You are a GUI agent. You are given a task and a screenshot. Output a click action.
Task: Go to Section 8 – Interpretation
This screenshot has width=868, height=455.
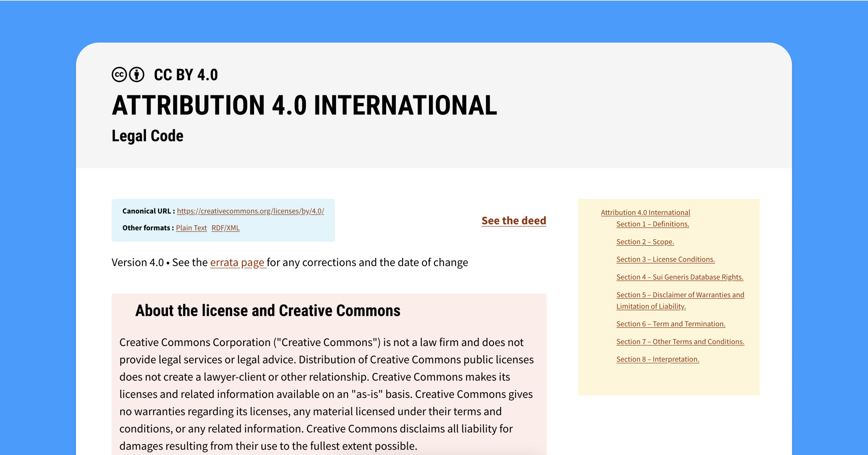657,359
